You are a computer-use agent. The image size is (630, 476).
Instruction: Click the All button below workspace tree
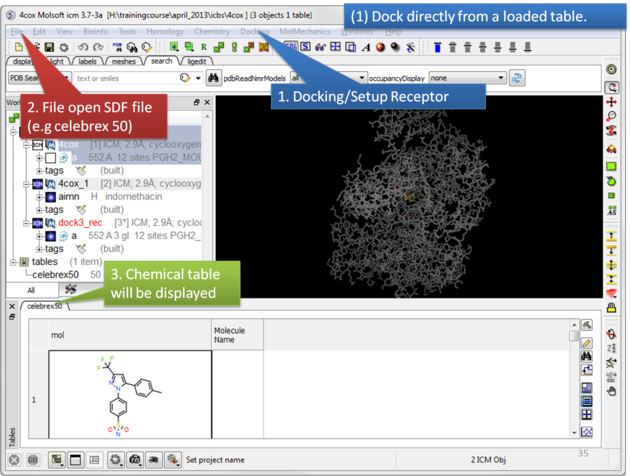coord(31,289)
